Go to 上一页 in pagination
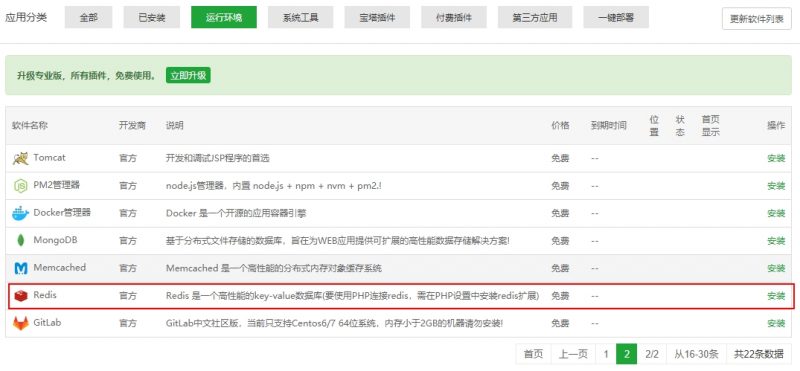The image size is (800, 371). click(573, 354)
